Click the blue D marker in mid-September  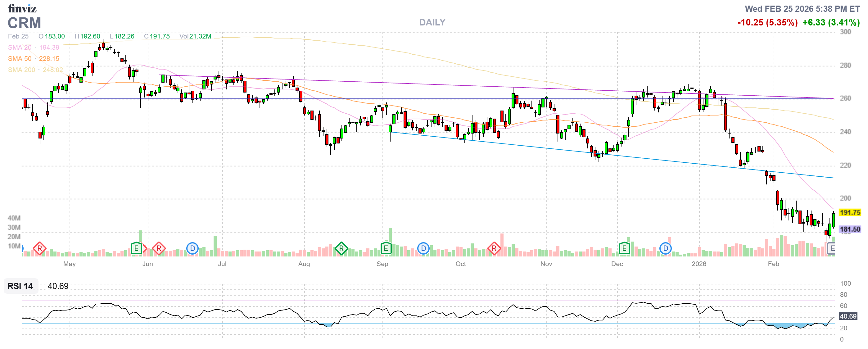(423, 249)
